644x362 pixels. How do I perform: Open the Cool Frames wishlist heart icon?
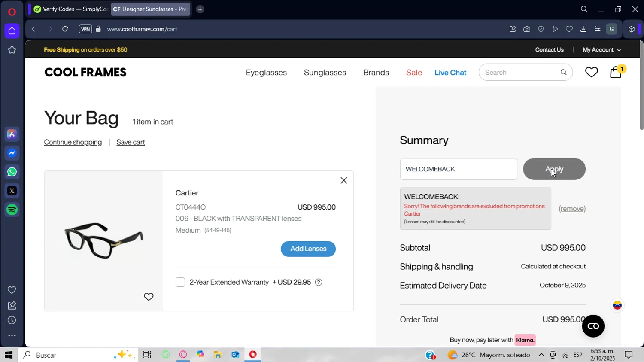tap(592, 72)
